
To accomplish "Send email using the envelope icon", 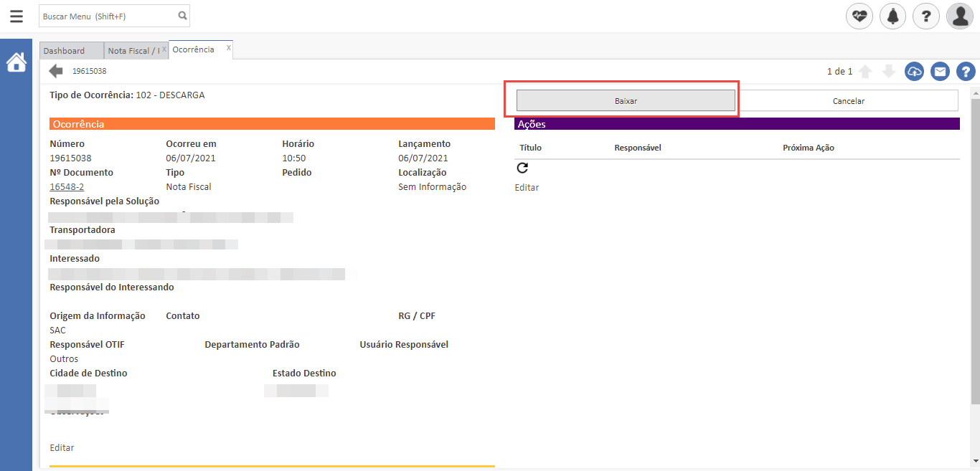I will pos(940,72).
